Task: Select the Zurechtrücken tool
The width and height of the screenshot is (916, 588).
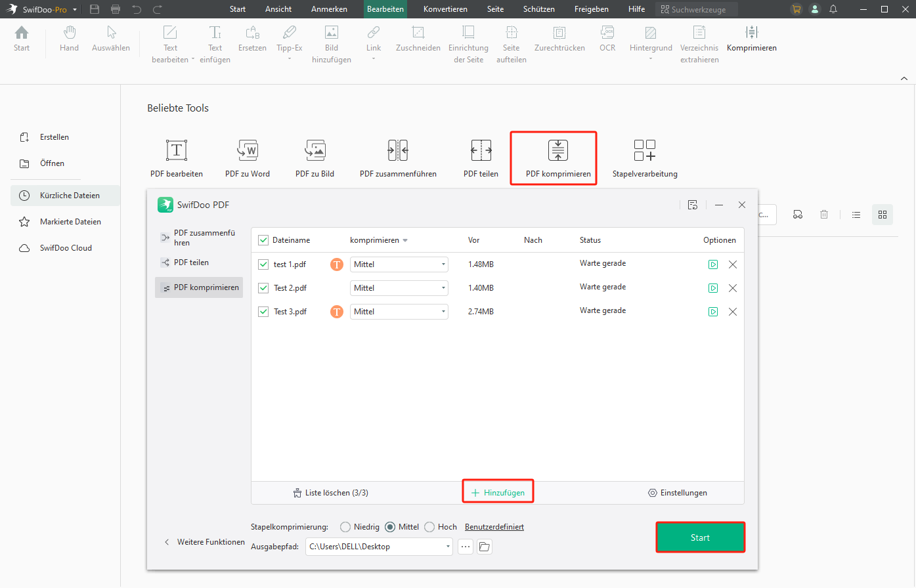Action: pos(559,39)
